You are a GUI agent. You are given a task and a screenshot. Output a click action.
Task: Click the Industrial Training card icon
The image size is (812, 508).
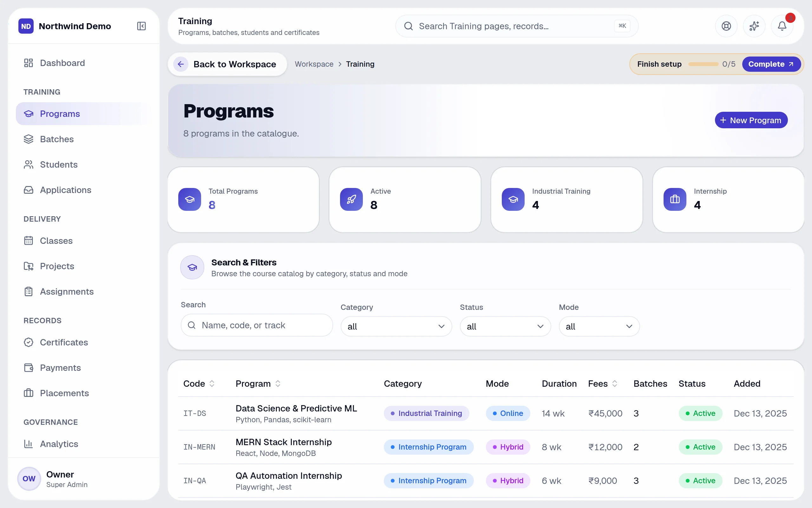tap(513, 199)
